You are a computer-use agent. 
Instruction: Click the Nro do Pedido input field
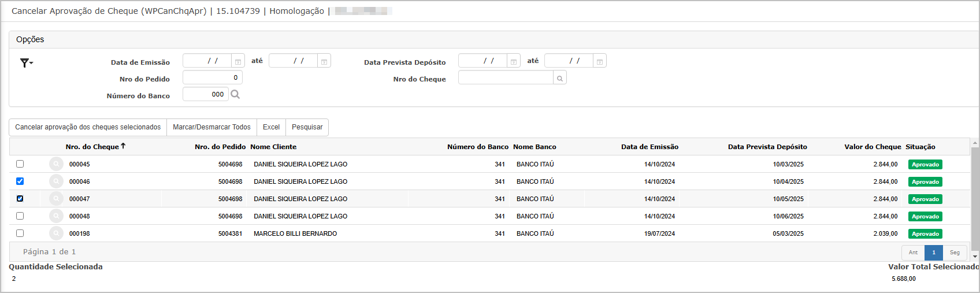[212, 78]
